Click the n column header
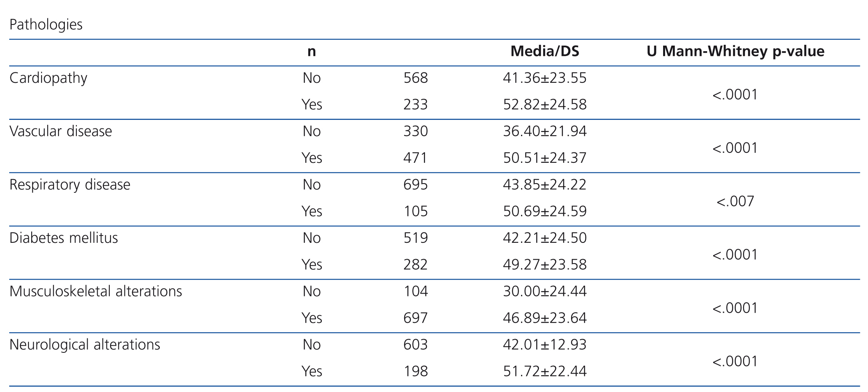This screenshot has width=868, height=392. [311, 51]
